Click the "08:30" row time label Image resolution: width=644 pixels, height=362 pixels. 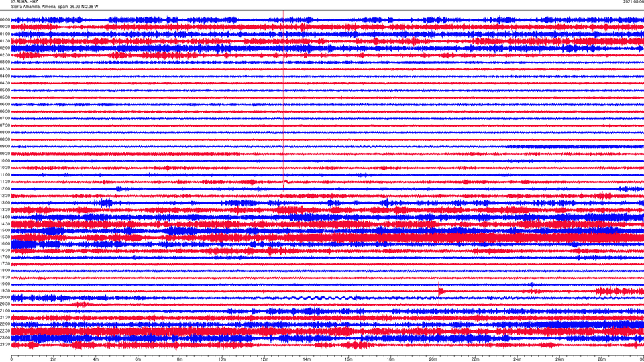pos(5,139)
